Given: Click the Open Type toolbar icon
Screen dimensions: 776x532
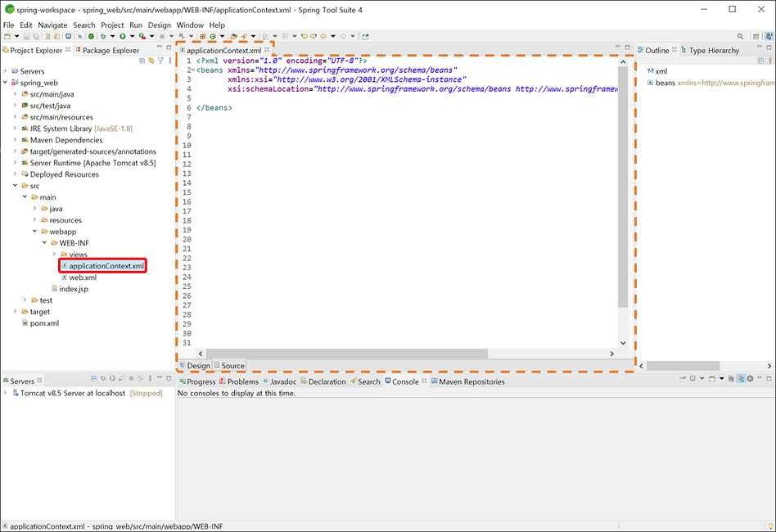Looking at the screenshot, I should point(233,36).
